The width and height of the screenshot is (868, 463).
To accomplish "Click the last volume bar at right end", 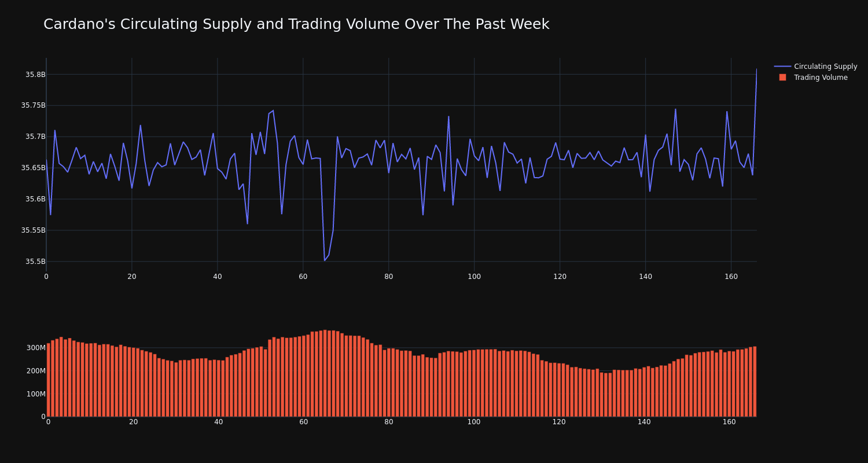I will (755, 381).
